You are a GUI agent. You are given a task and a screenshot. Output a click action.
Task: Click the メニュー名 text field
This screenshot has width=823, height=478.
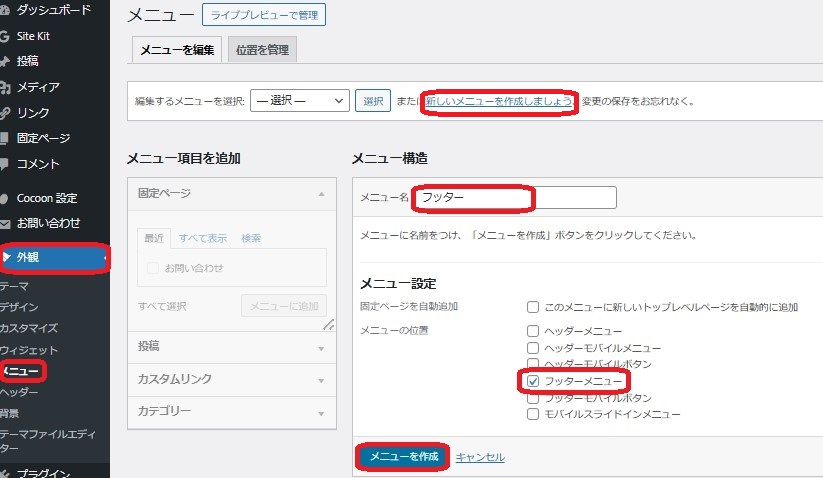tap(515, 197)
